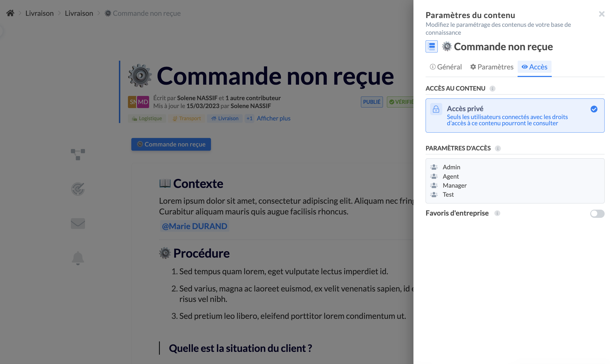610x364 pixels.
Task: Open the target tracking icon in sidebar
Action: point(78,189)
